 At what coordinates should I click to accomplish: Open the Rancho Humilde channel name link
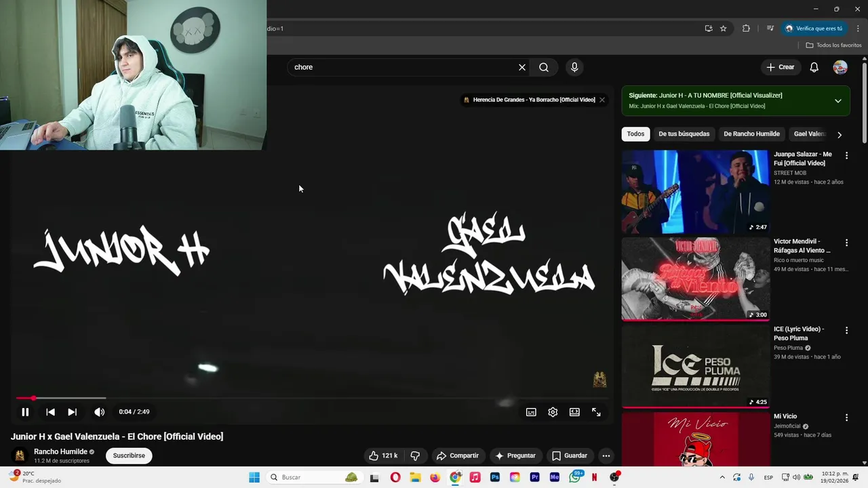[x=60, y=451]
